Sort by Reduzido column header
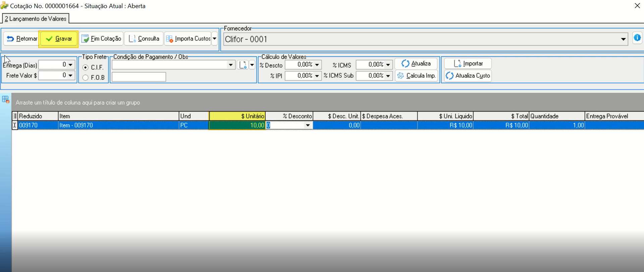 pos(38,116)
